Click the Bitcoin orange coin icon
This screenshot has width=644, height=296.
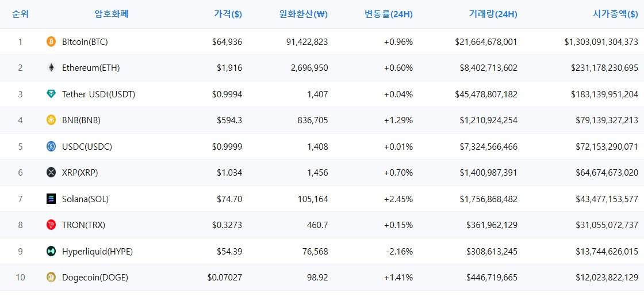(51, 41)
